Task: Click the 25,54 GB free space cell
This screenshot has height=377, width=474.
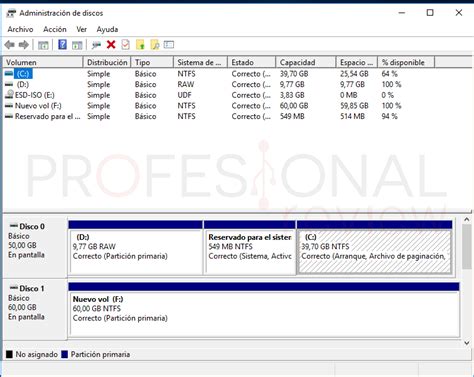Action: 354,74
